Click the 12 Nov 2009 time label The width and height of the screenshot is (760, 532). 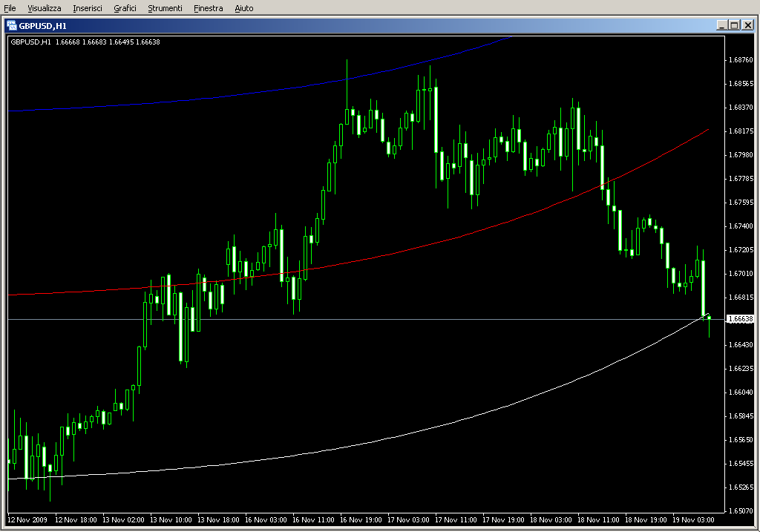coord(27,520)
